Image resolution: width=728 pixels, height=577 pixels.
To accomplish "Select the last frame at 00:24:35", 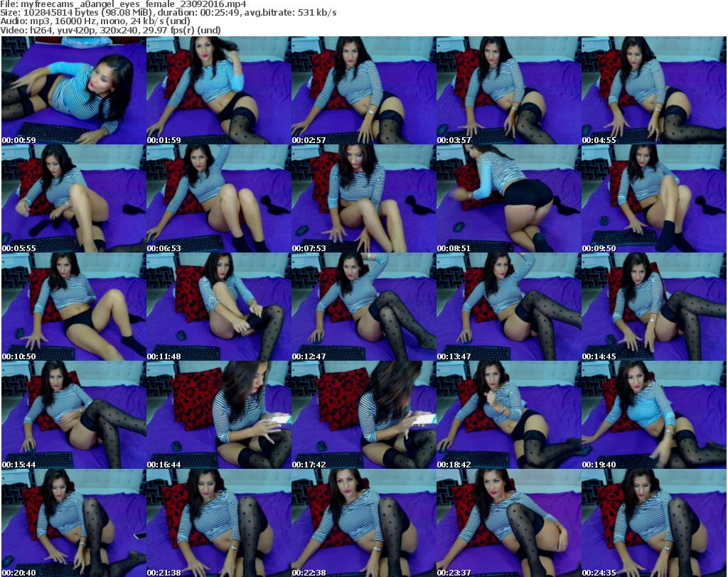I will coord(653,523).
